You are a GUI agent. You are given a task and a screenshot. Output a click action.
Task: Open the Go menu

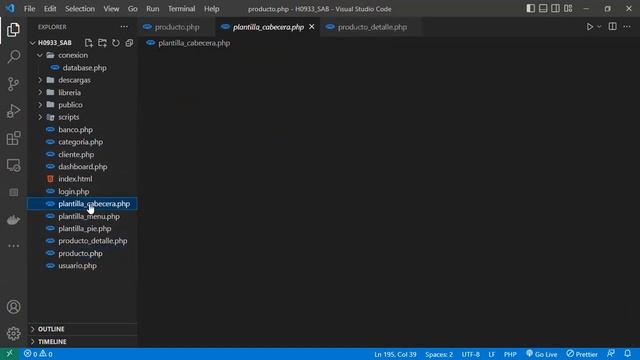point(132,9)
